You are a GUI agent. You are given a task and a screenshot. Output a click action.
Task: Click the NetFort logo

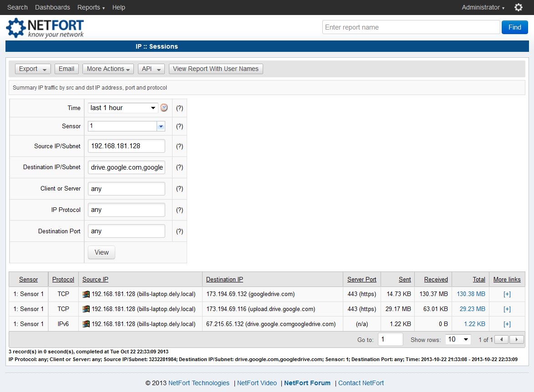click(x=45, y=28)
